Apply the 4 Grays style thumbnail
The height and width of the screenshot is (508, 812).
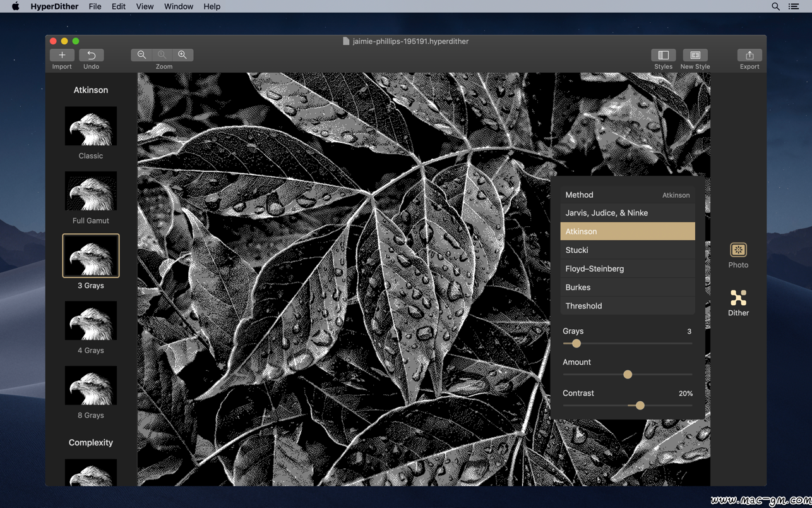point(91,321)
